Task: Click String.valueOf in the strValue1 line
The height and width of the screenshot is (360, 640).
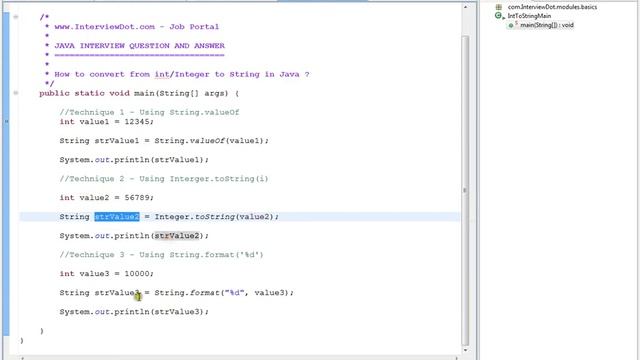Action: click(190, 141)
